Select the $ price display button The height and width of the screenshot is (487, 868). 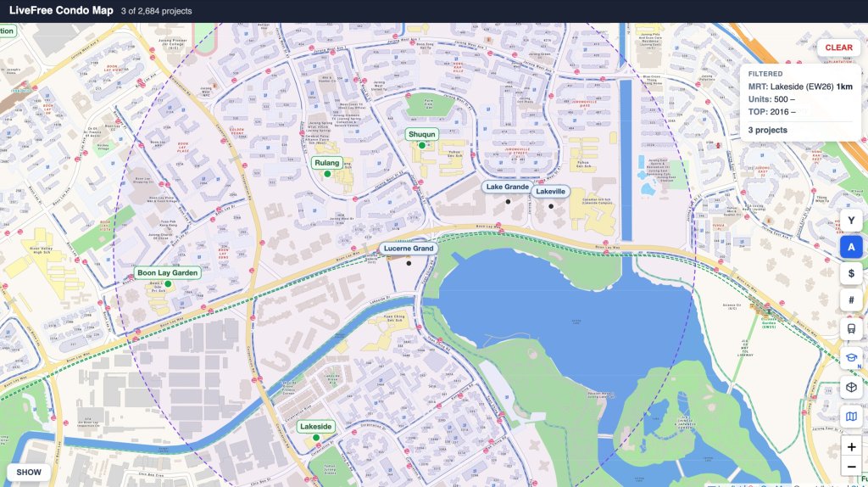point(851,274)
